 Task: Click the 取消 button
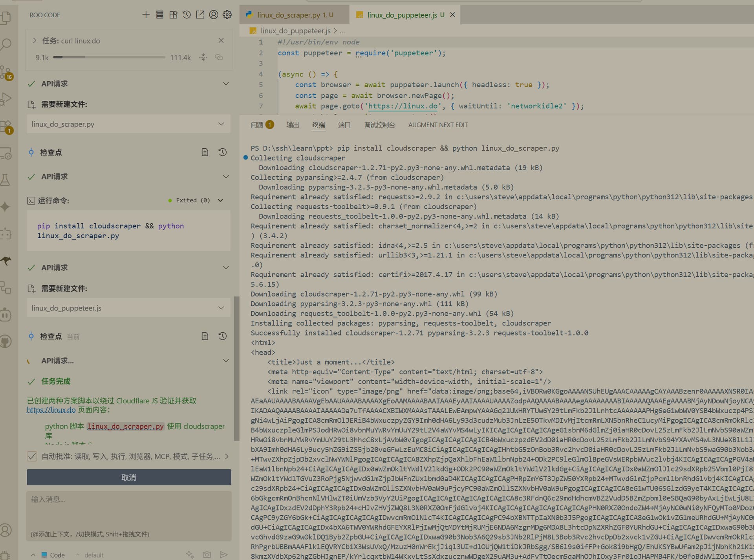tap(129, 478)
